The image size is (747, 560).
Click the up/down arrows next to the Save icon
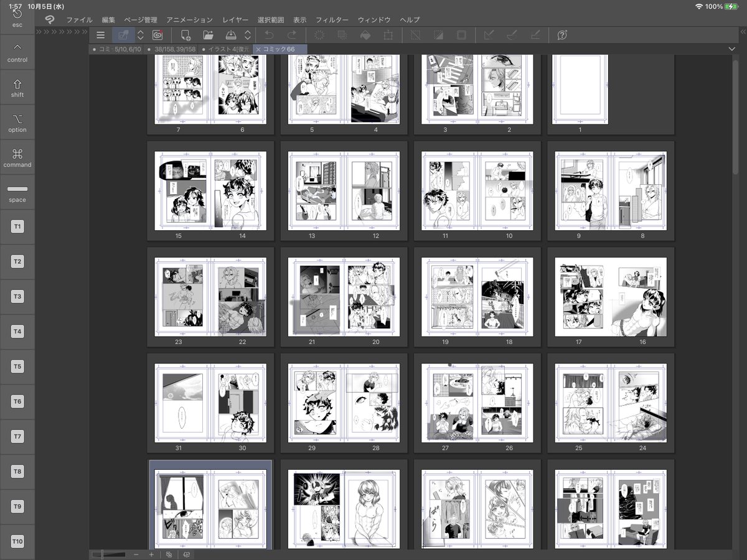[x=248, y=35]
